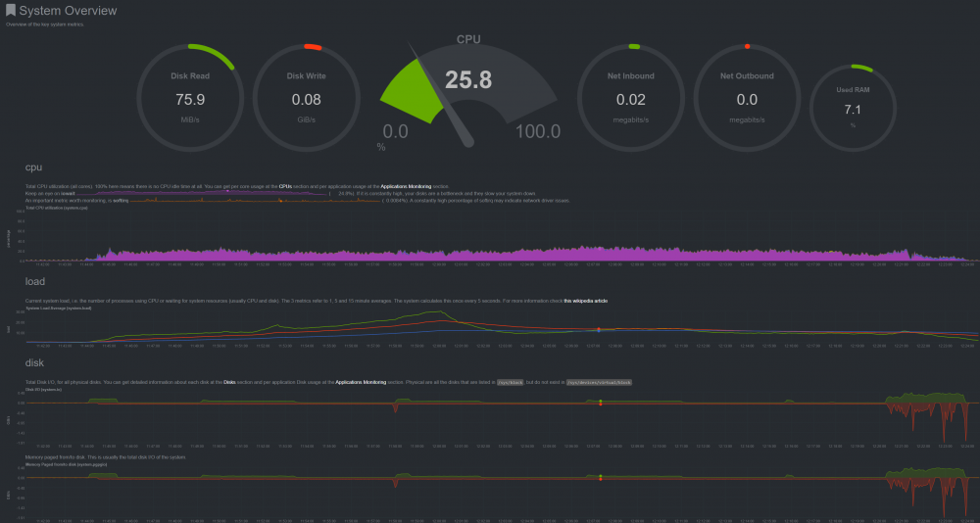Click the 'load' section heading
Screen dimensions: 980x523
(35, 282)
